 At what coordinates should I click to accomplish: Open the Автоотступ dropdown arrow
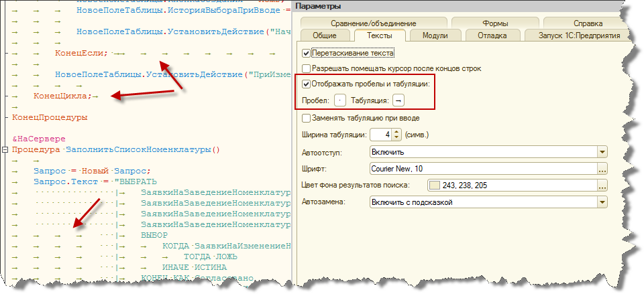coord(602,152)
